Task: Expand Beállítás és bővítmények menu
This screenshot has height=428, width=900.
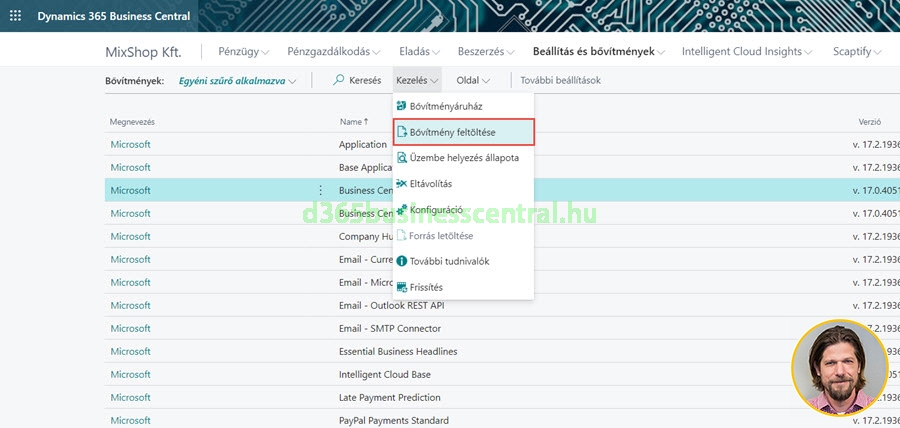Action: tap(599, 52)
